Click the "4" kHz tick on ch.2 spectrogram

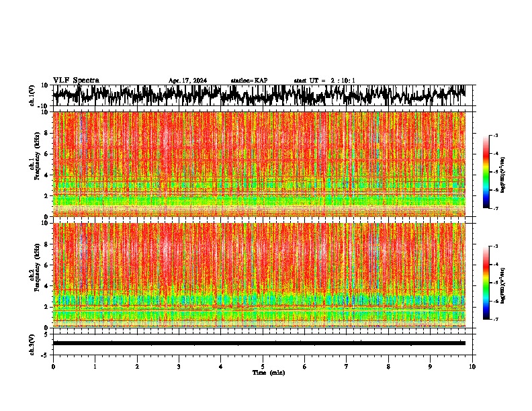tap(47, 286)
